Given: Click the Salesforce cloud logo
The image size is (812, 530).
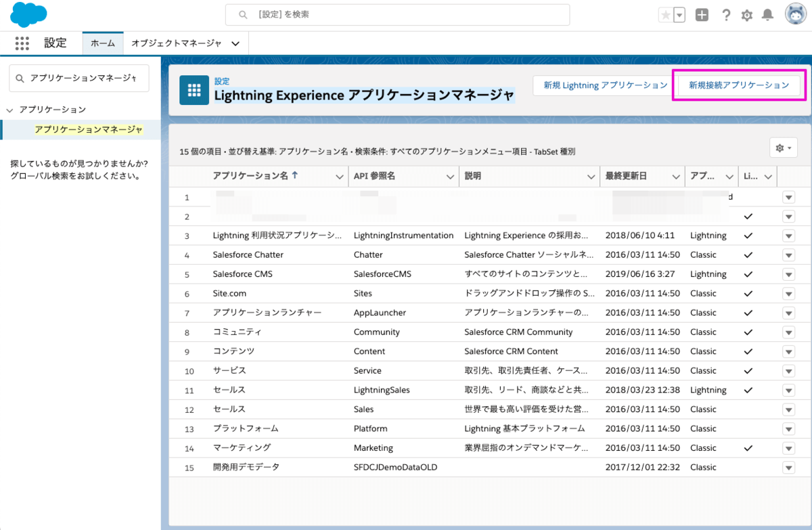Looking at the screenshot, I should [29, 14].
